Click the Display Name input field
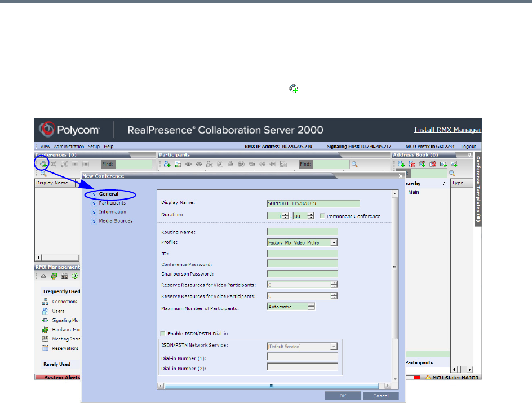Viewport: 532px width, 403px height. [313, 203]
